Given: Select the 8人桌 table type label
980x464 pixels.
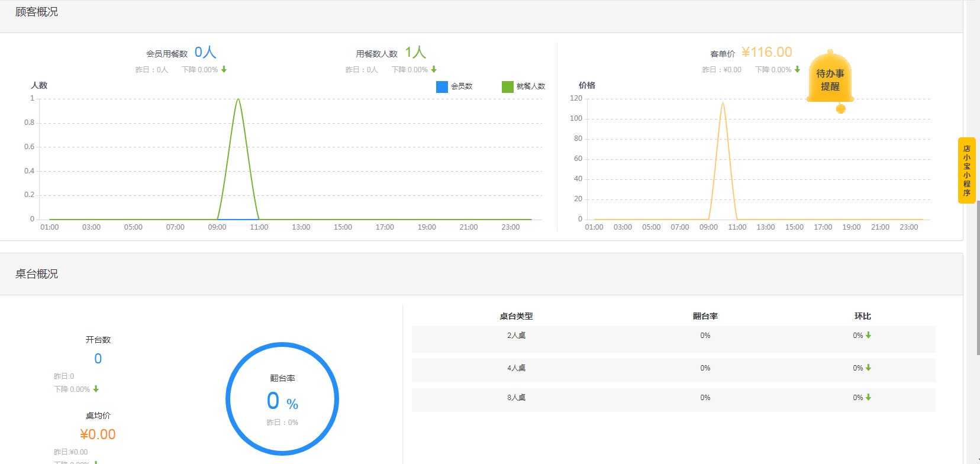Looking at the screenshot, I should tap(516, 398).
